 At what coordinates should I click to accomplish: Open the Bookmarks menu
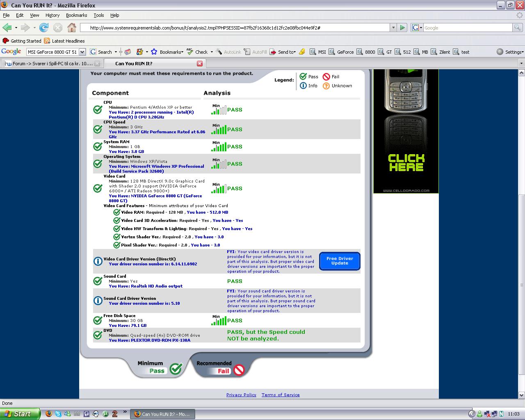tap(76, 15)
